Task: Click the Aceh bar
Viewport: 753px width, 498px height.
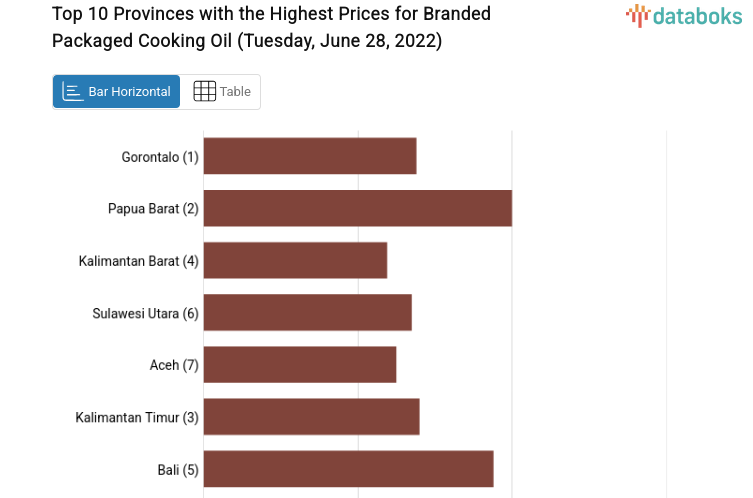Action: tap(300, 364)
